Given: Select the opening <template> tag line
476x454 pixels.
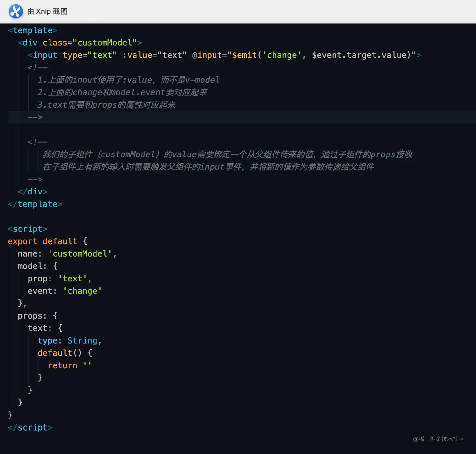Looking at the screenshot, I should pos(32,30).
